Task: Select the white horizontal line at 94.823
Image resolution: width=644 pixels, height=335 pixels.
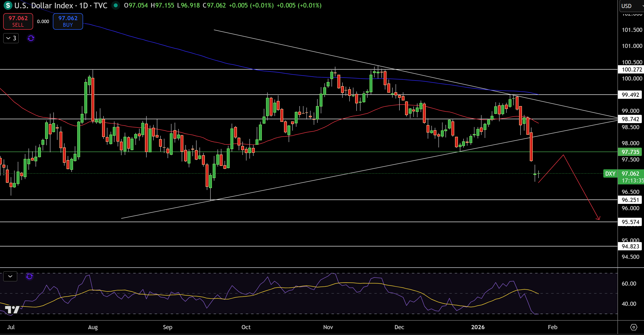Action: click(309, 246)
